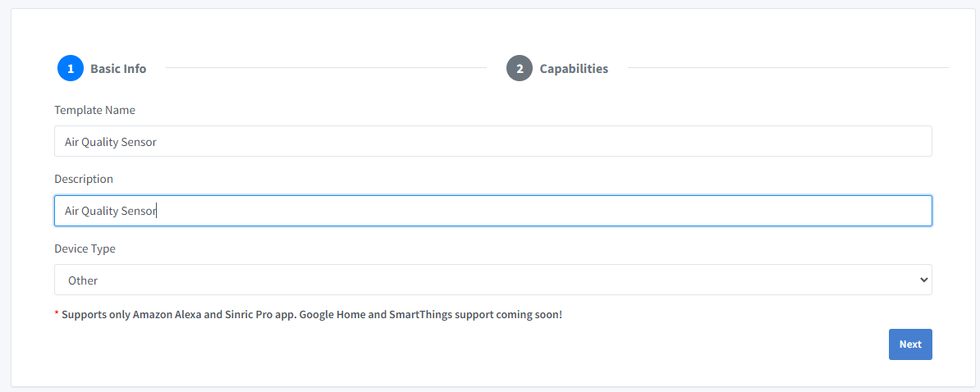Image resolution: width=980 pixels, height=392 pixels.
Task: Click "Air Quality Sensor" text in Description
Action: 111,211
